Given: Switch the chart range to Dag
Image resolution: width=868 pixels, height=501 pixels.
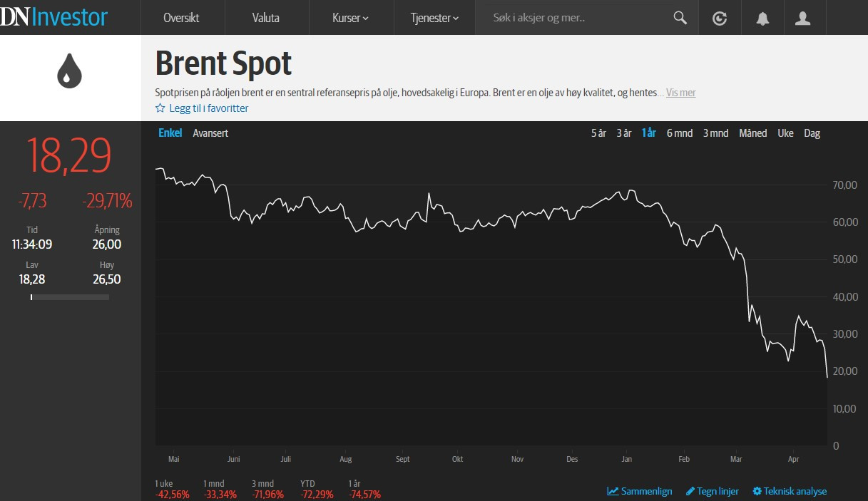Looking at the screenshot, I should [812, 133].
